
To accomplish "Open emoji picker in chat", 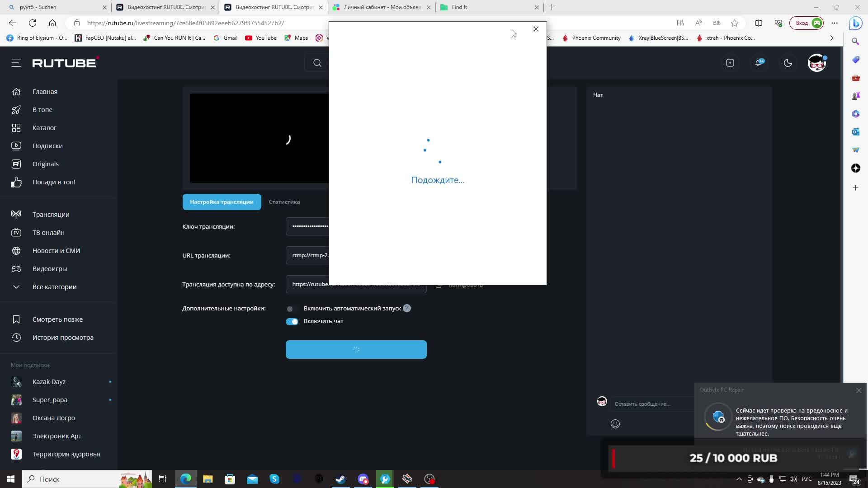I will pos(615,424).
